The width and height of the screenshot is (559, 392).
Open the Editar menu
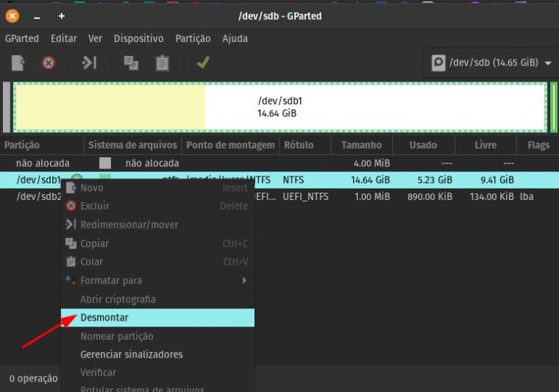click(x=64, y=38)
